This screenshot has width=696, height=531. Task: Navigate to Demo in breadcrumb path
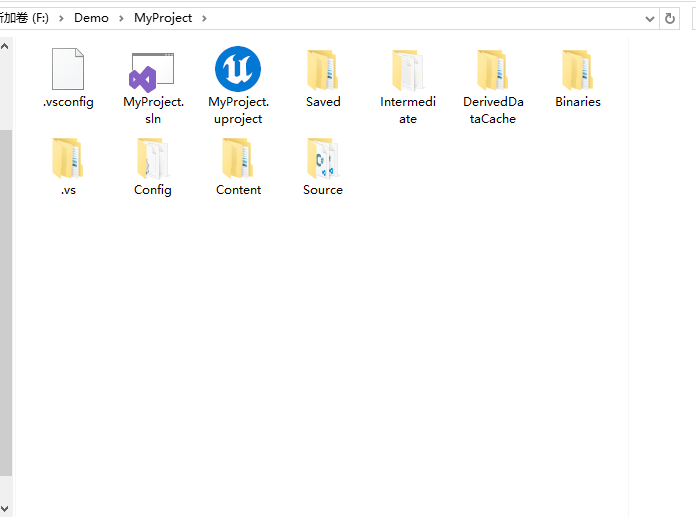pyautogui.click(x=91, y=18)
